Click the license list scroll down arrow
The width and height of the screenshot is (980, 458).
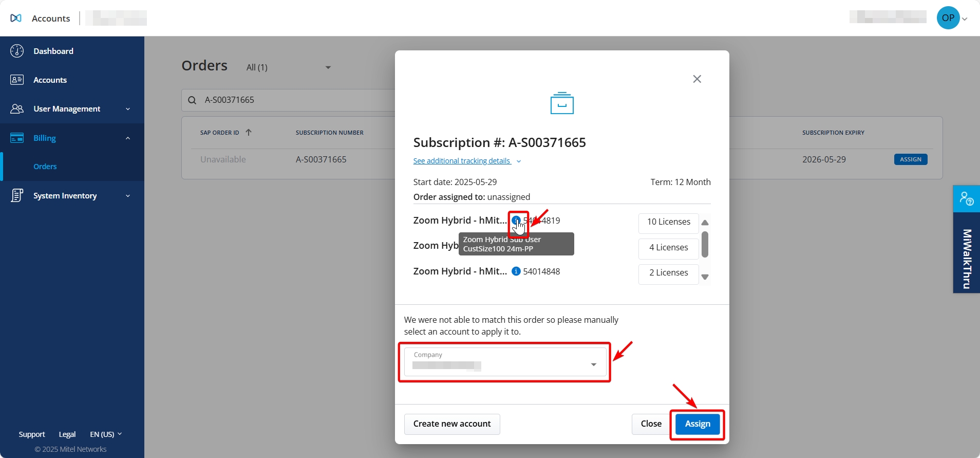pos(705,277)
